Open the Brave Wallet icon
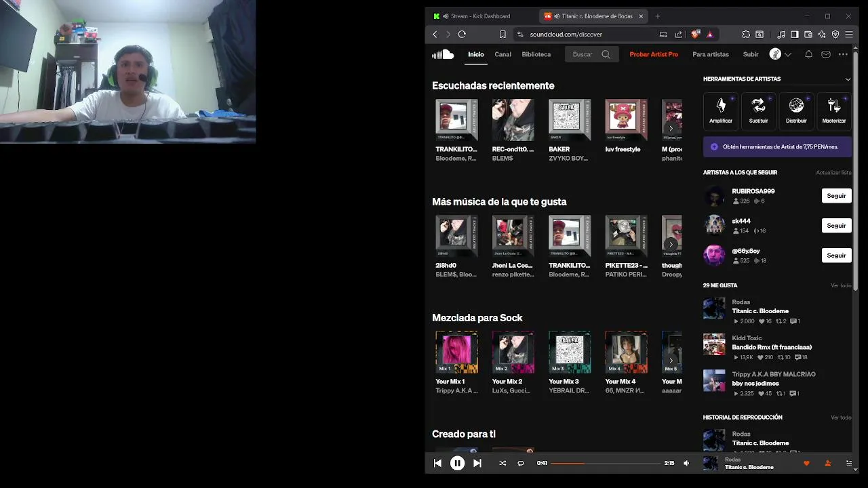This screenshot has width=868, height=488. point(808,34)
